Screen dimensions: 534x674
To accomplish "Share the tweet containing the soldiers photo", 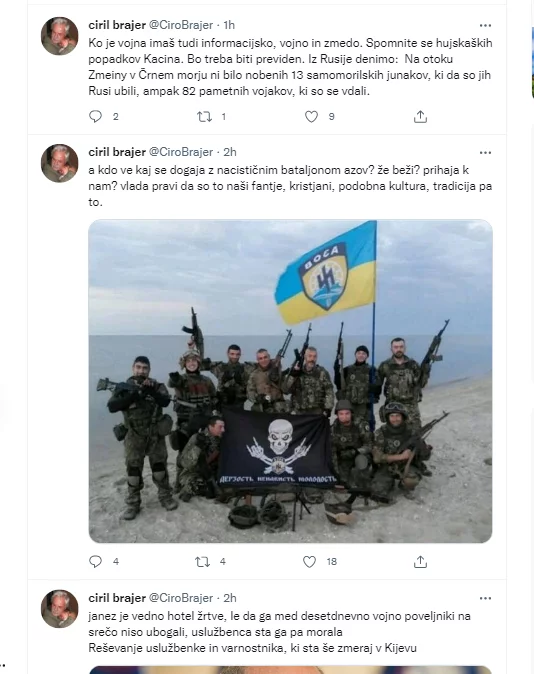I will pos(420,561).
